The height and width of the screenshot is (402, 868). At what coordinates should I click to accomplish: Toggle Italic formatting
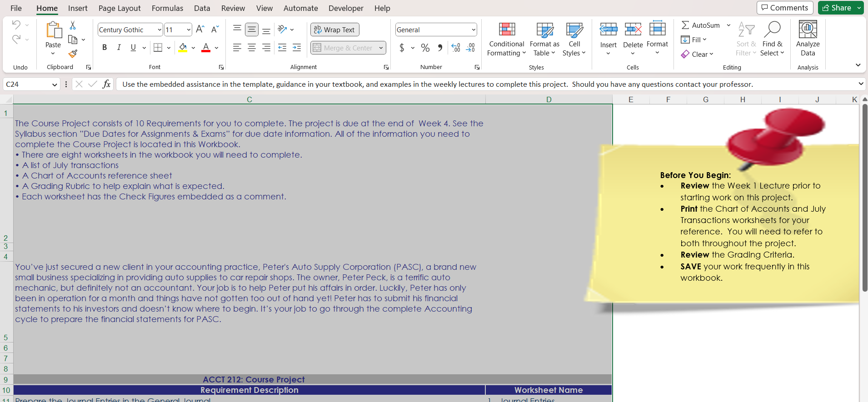point(119,48)
